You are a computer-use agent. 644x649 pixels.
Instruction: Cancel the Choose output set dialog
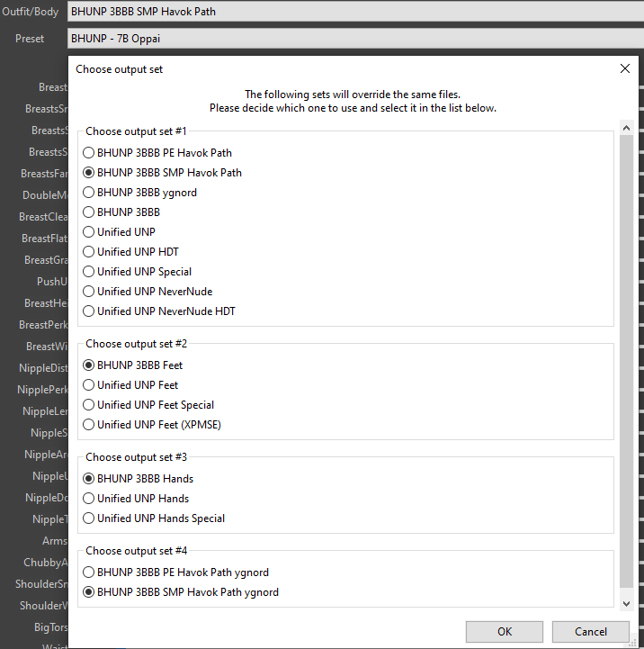[590, 632]
